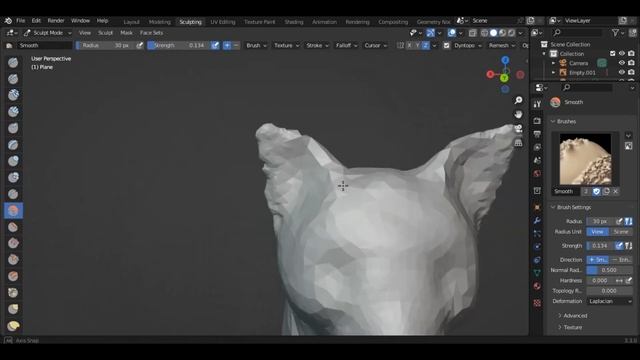
Task: Select the Inflate brush tool
Action: [13, 161]
